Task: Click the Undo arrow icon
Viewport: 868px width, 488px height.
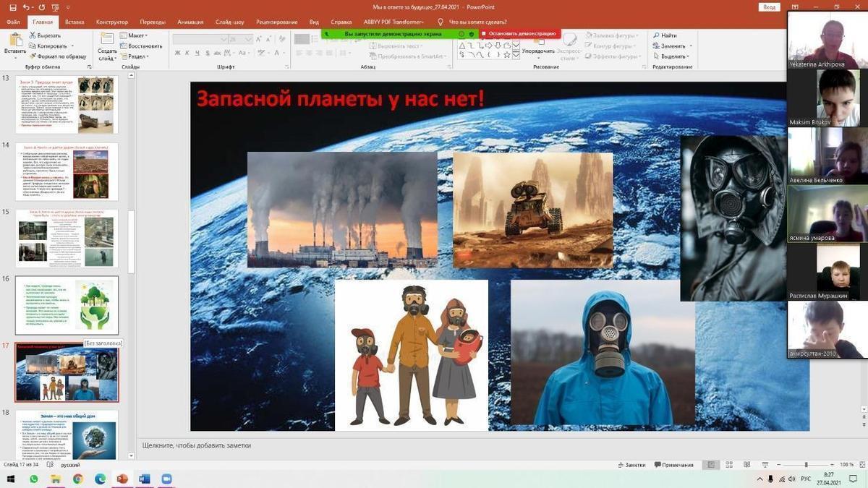Action: [27, 7]
